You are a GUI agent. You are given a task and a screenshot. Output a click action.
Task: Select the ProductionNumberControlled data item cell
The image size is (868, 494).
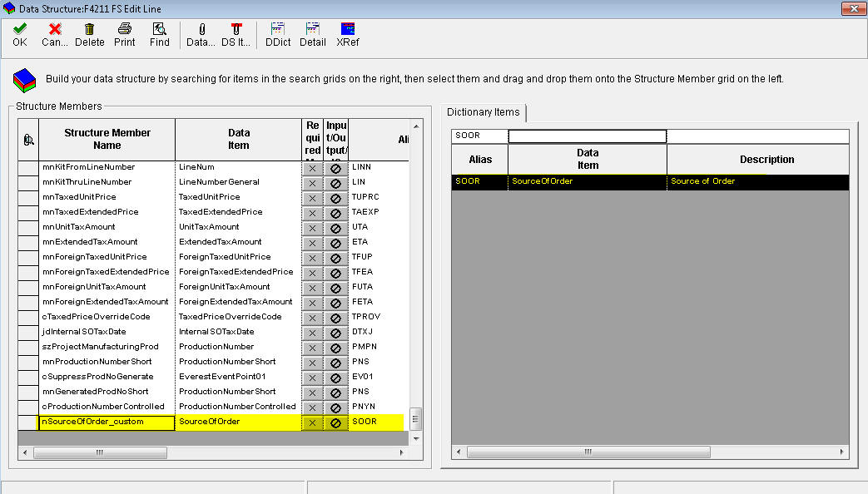(239, 407)
